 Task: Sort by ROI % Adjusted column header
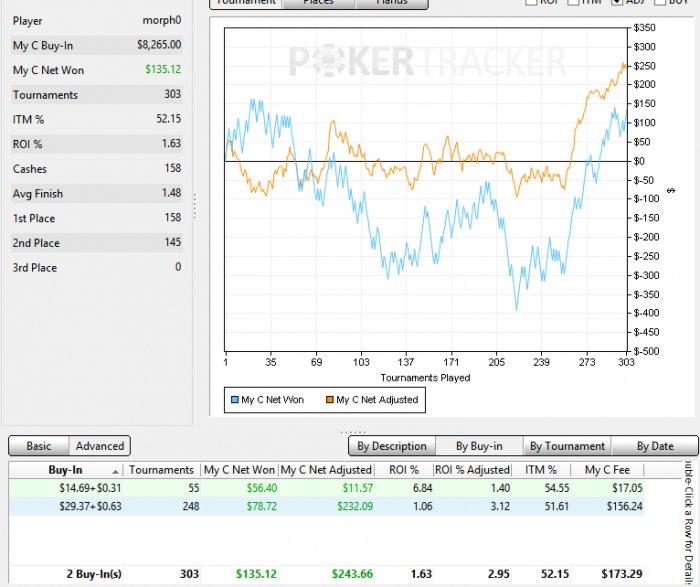click(x=472, y=470)
